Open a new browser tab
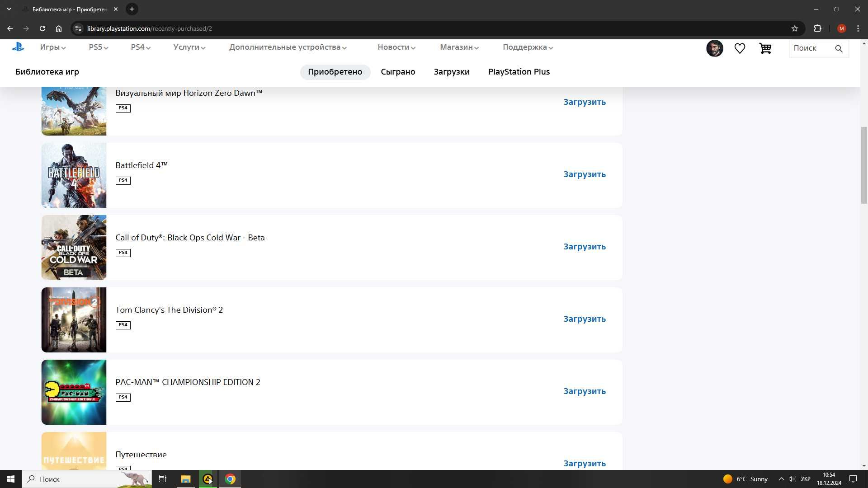Image resolution: width=868 pixels, height=488 pixels. click(132, 9)
